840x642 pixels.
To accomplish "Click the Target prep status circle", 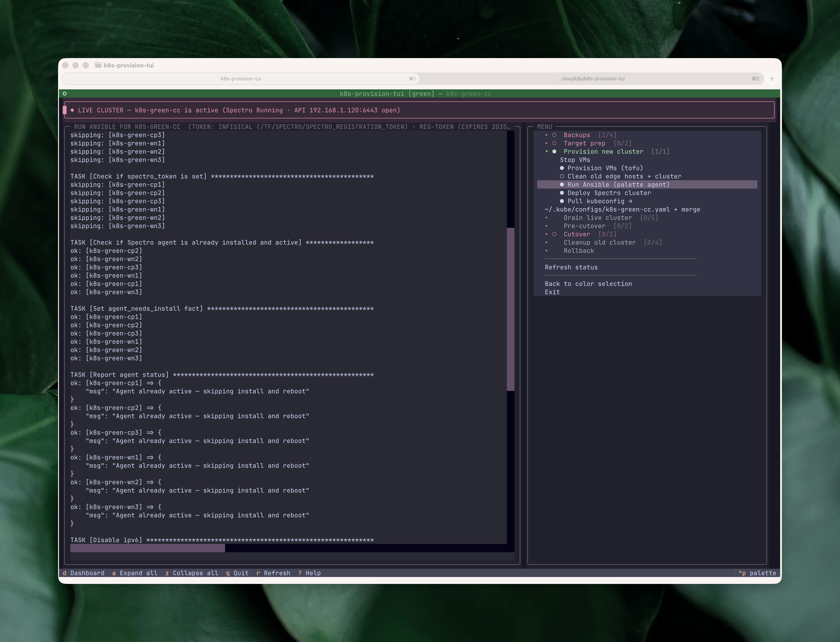I will (554, 143).
